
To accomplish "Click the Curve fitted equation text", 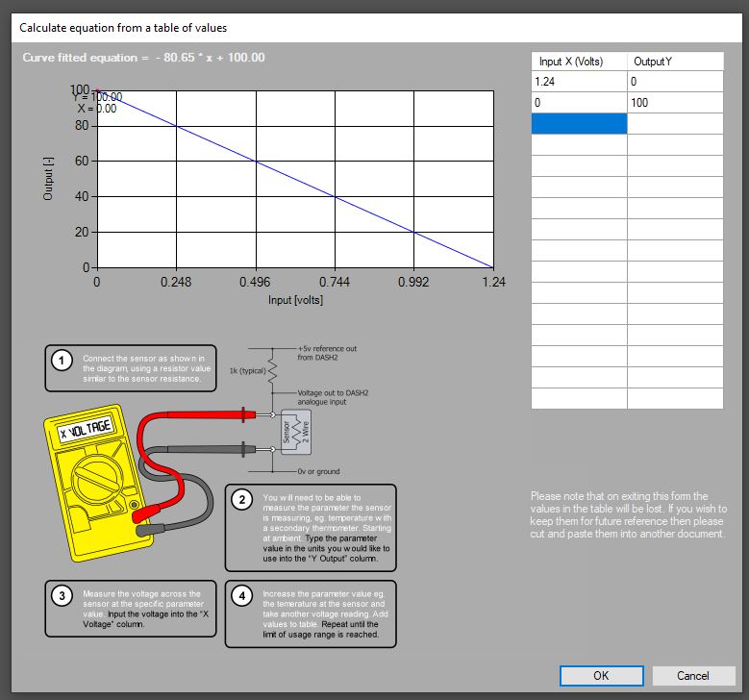I will tap(143, 58).
